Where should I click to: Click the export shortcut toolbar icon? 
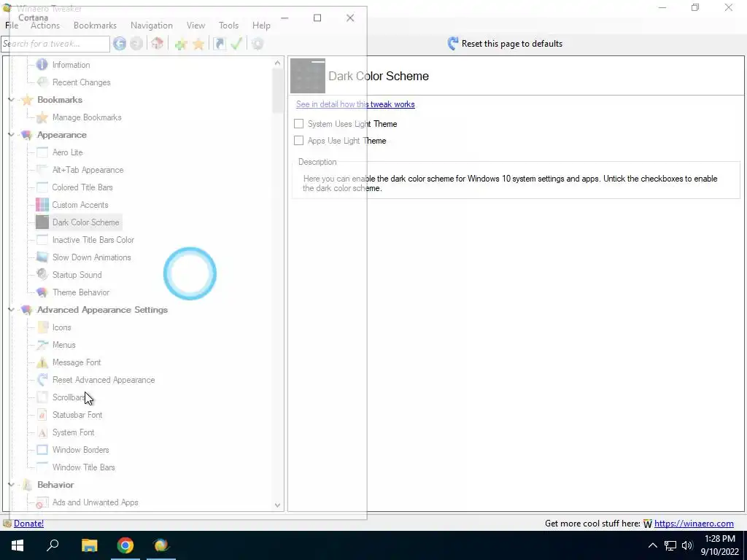tap(219, 44)
